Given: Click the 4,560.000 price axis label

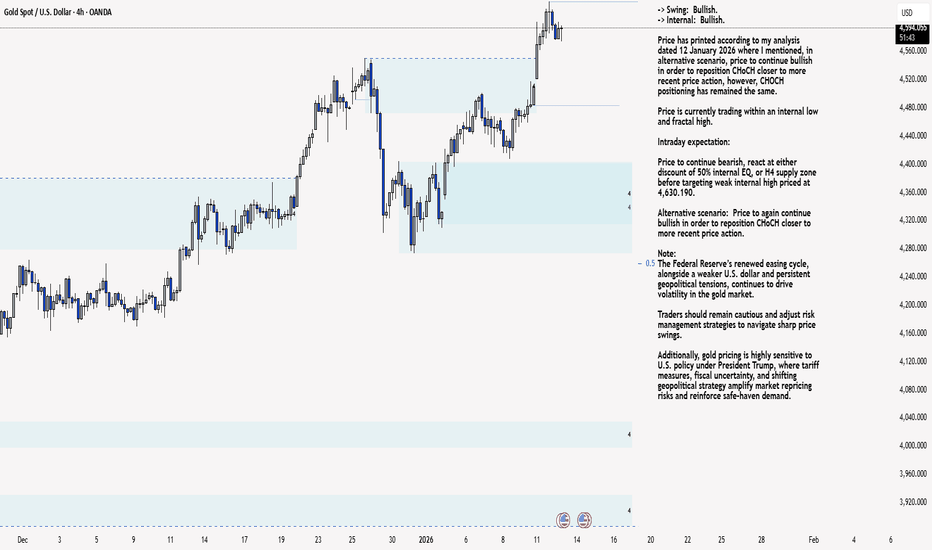Looking at the screenshot, I should (912, 50).
